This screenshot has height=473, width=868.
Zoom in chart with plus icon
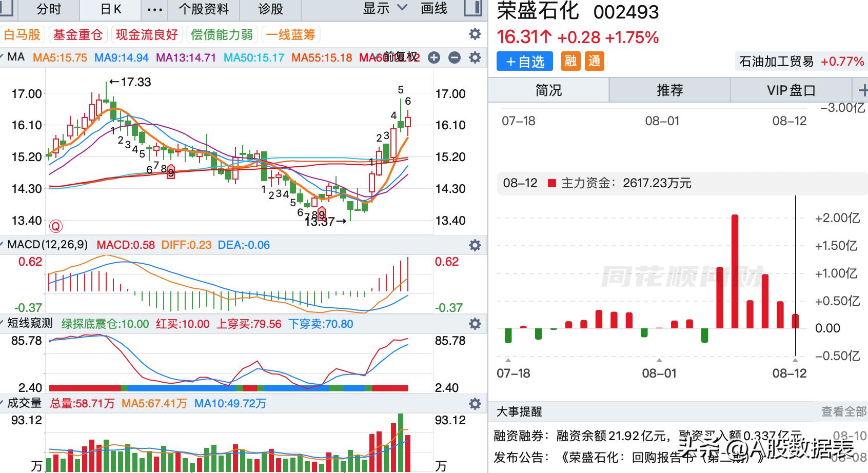(434, 57)
